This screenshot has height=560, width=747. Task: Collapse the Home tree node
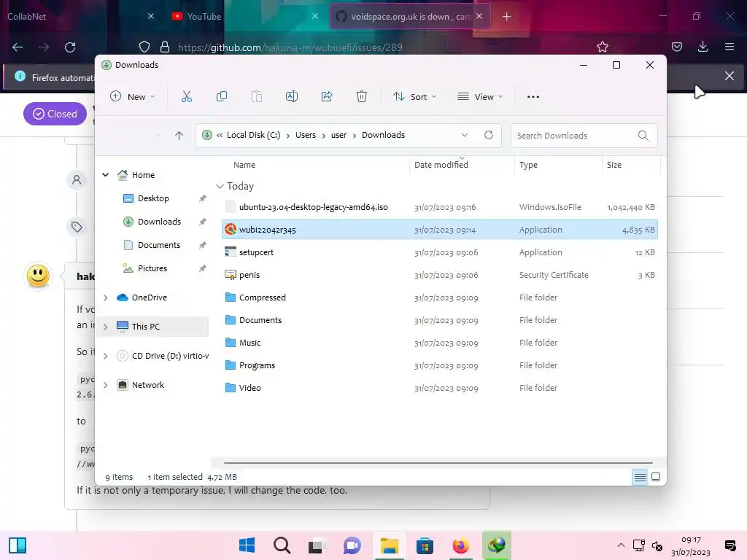[105, 175]
